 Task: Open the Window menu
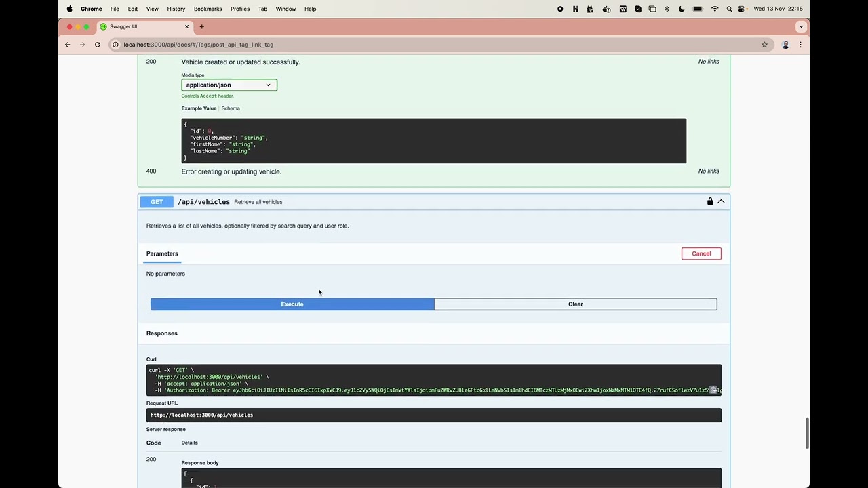tap(285, 9)
